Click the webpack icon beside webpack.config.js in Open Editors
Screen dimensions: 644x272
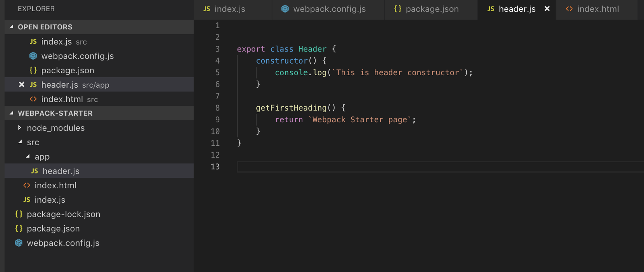pos(33,56)
